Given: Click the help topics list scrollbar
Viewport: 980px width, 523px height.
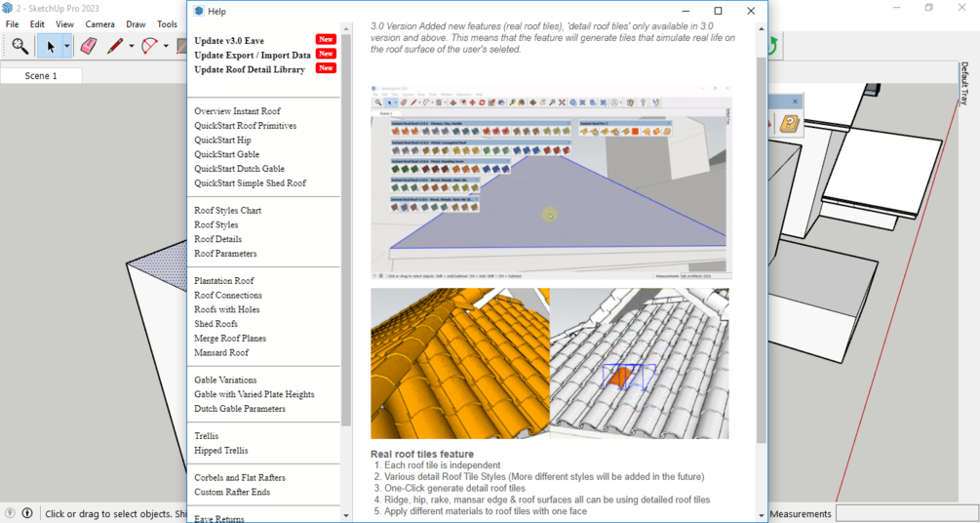Looking at the screenshot, I should tap(346, 229).
